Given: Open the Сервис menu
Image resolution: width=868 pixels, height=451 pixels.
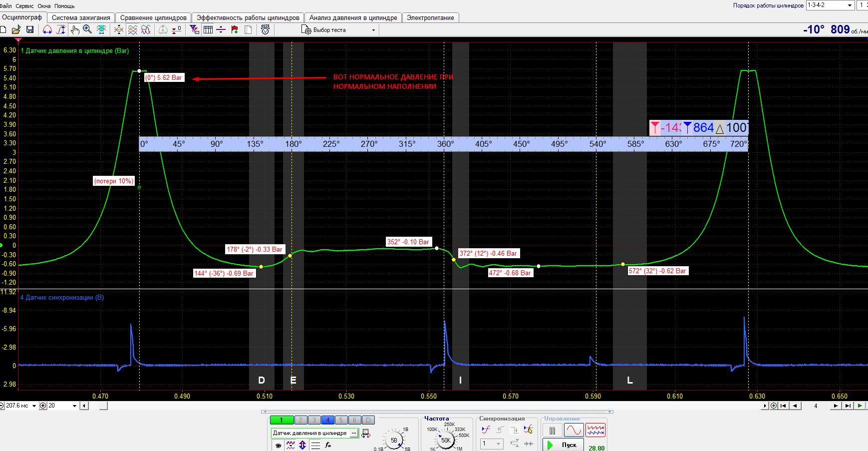Looking at the screenshot, I should click(24, 6).
